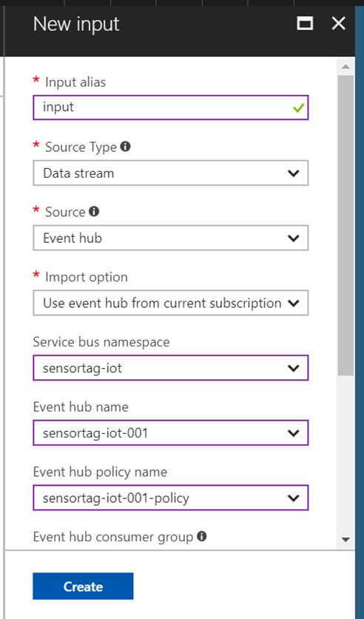Maximize the New input blade

coord(305,23)
